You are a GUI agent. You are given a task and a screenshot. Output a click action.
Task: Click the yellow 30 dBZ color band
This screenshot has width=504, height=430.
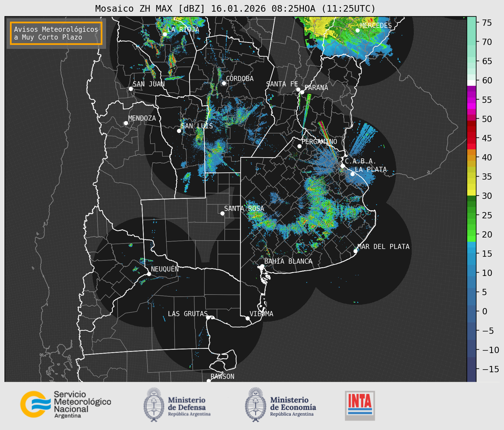471,193
